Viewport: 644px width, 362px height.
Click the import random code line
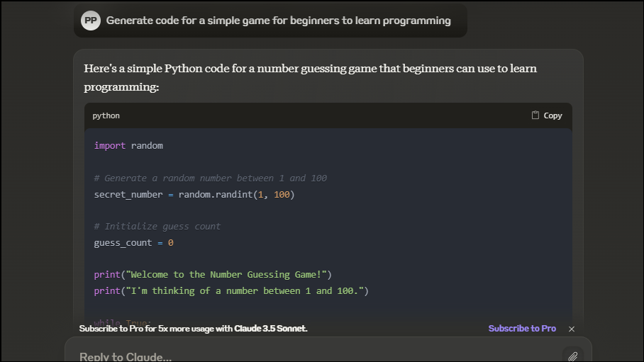point(128,146)
